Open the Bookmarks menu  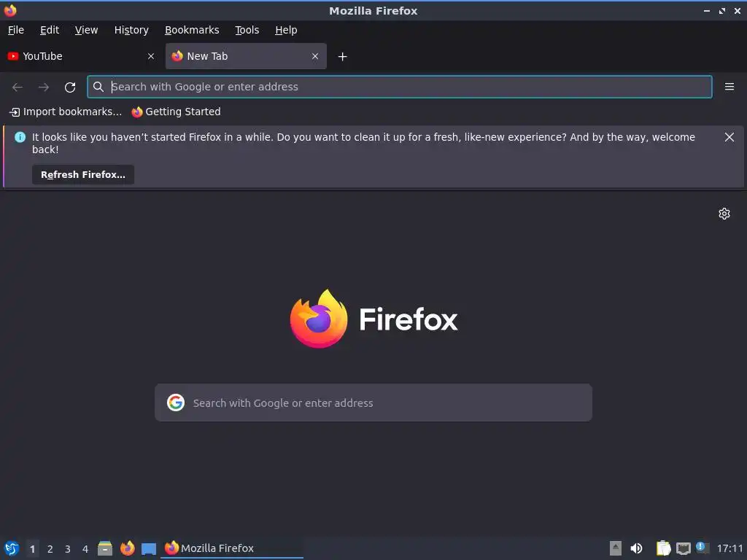pyautogui.click(x=192, y=30)
